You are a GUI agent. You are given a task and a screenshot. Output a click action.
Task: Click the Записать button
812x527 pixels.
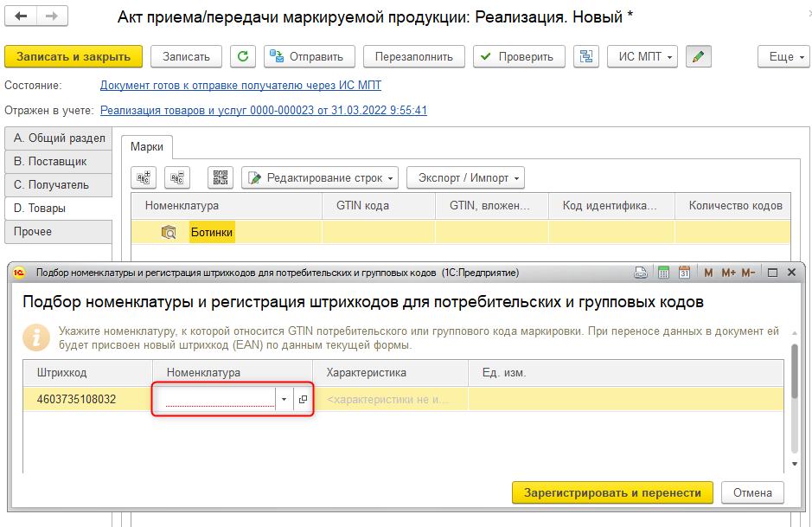tap(187, 56)
